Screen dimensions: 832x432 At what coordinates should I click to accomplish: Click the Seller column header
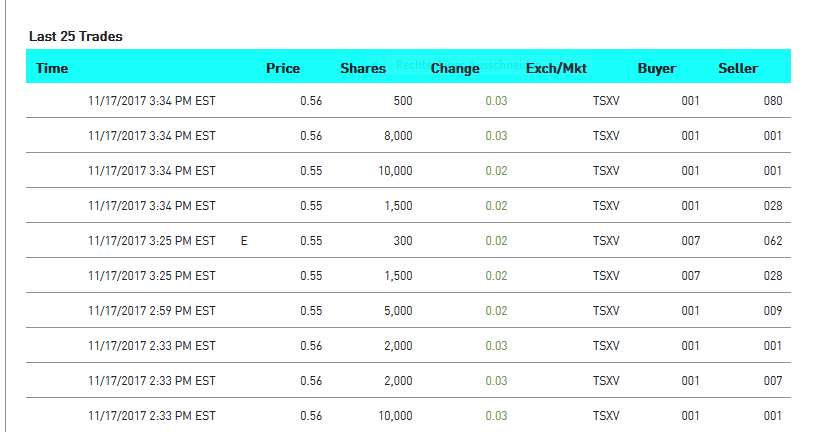(x=738, y=69)
